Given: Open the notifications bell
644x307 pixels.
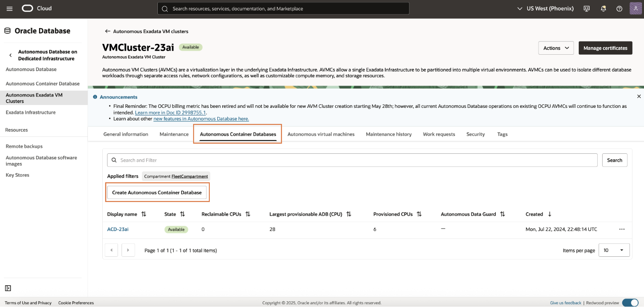Looking at the screenshot, I should tap(603, 8).
